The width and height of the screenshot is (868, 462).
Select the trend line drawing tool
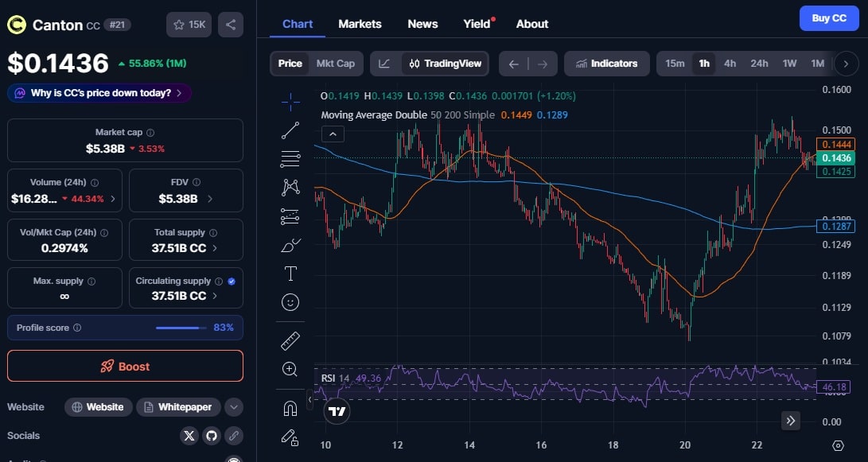290,130
